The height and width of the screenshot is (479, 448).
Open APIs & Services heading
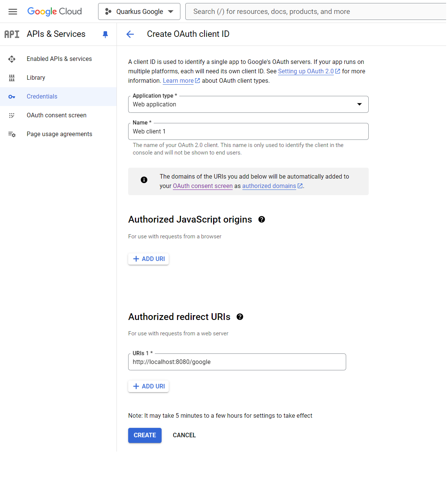point(56,34)
